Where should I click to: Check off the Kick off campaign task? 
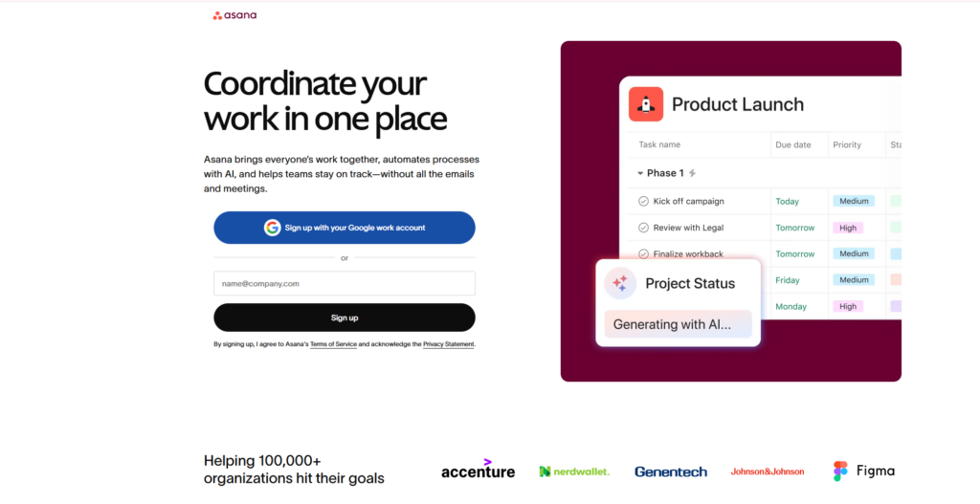click(x=643, y=202)
